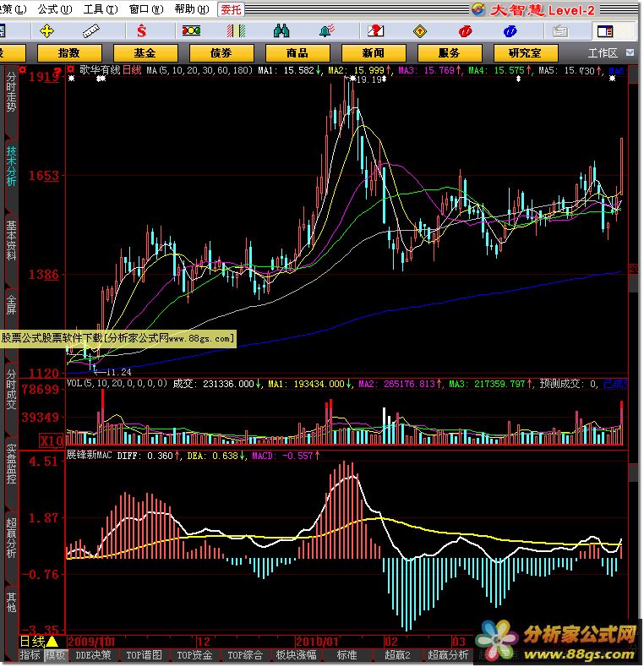Click the red dollar sign icon
644x667 pixels.
click(141, 31)
